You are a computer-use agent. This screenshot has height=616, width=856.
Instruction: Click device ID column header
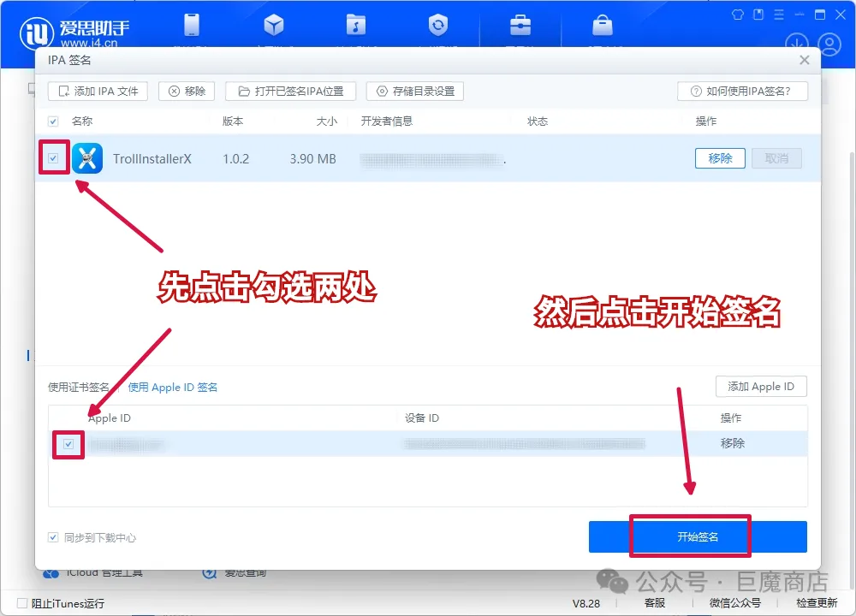pyautogui.click(x=421, y=418)
